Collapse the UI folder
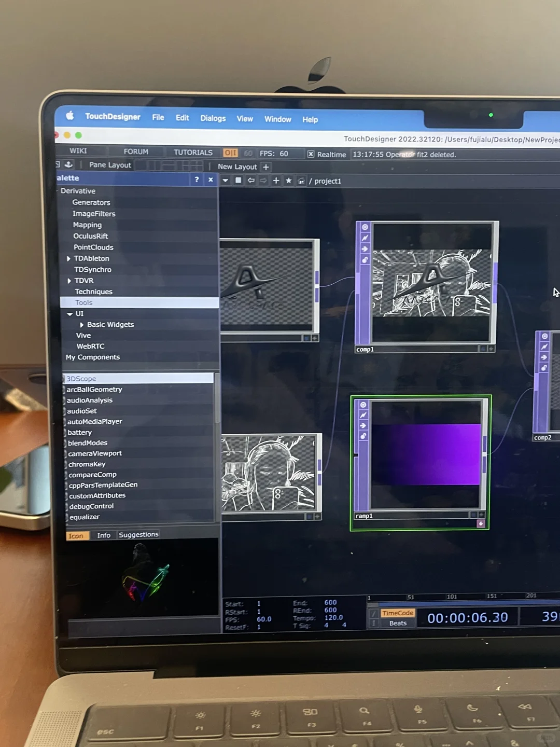Image resolution: width=560 pixels, height=747 pixels. pyautogui.click(x=70, y=314)
